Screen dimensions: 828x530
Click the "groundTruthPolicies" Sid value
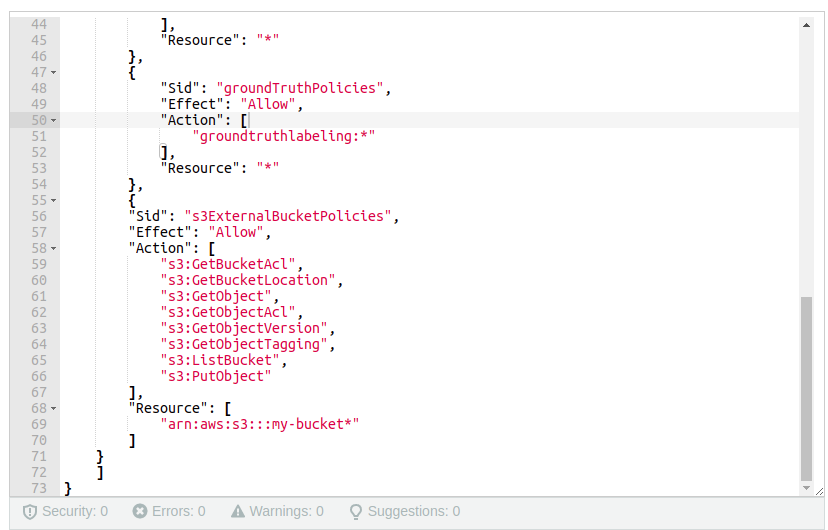tap(300, 88)
